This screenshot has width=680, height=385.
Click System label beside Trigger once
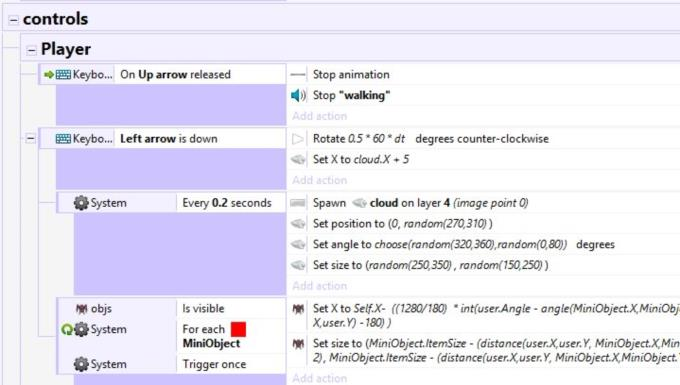tap(108, 364)
